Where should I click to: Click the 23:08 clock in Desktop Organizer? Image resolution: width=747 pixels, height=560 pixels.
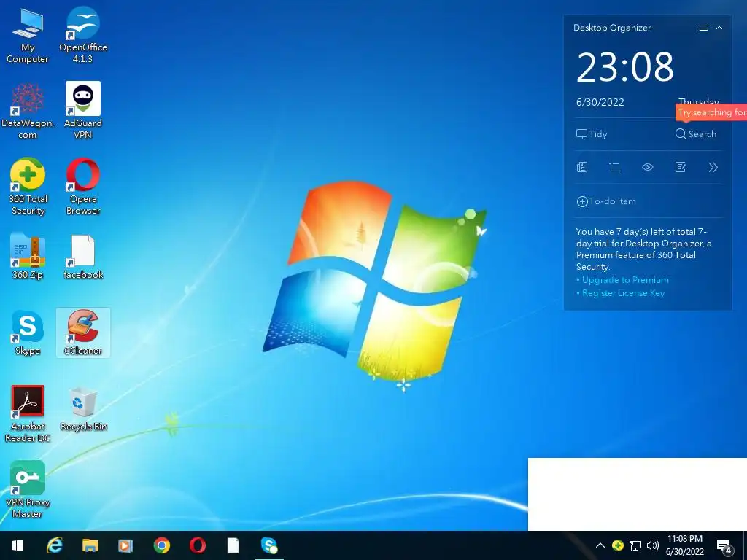tap(625, 67)
